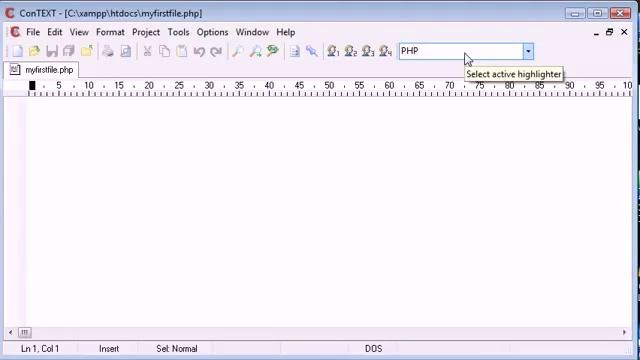
Task: Click the 'Insert' mode status text
Action: (109, 349)
